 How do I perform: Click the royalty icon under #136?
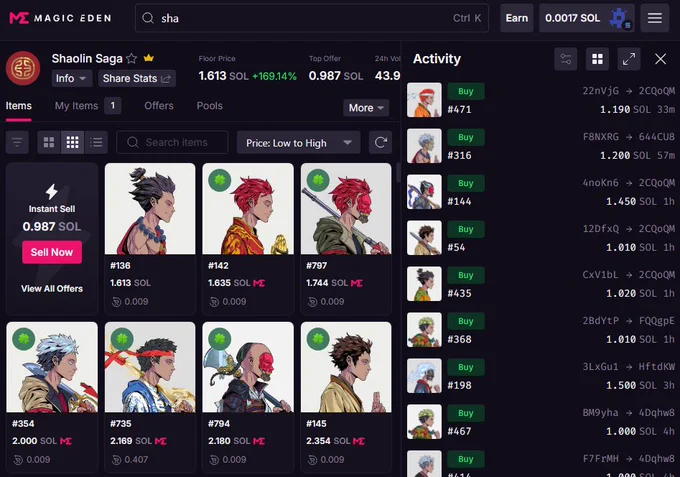click(116, 302)
